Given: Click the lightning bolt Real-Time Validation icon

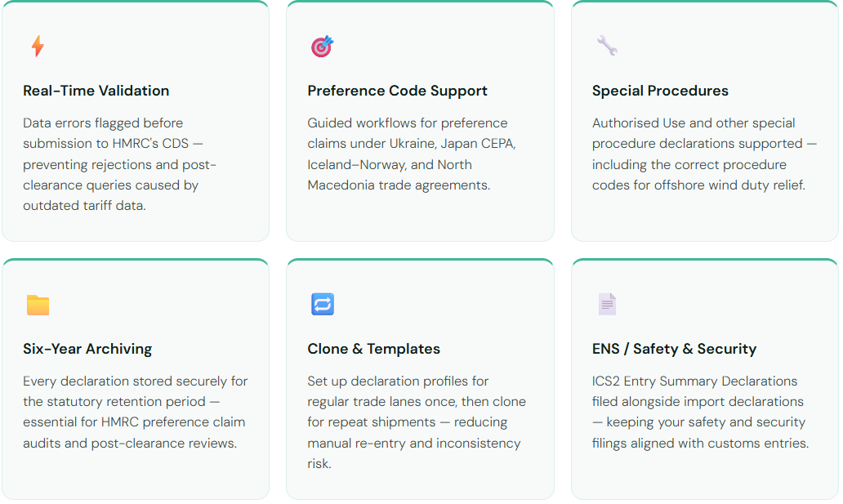Looking at the screenshot, I should click(x=38, y=47).
